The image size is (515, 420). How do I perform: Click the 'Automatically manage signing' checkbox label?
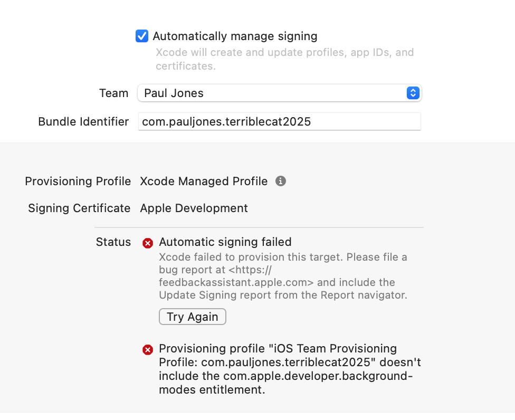tap(235, 36)
